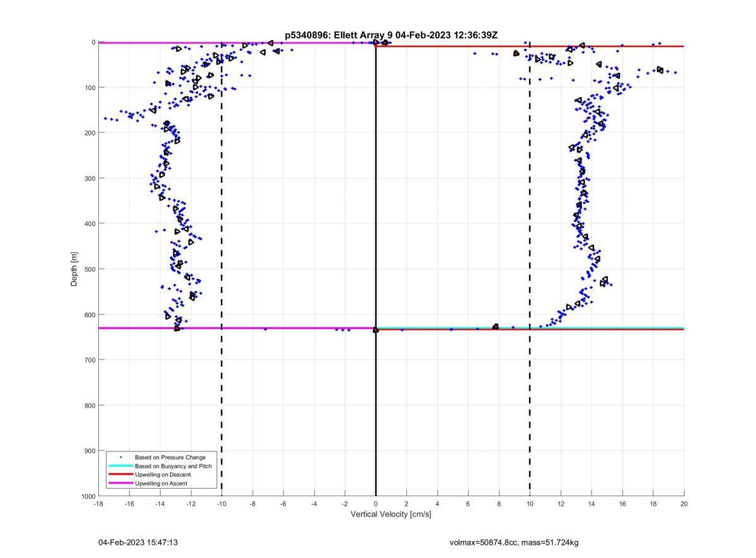This screenshot has width=756, height=558.
Task: Click the timestamp 04-Feb-2023 15:47:13
Action: [x=138, y=542]
